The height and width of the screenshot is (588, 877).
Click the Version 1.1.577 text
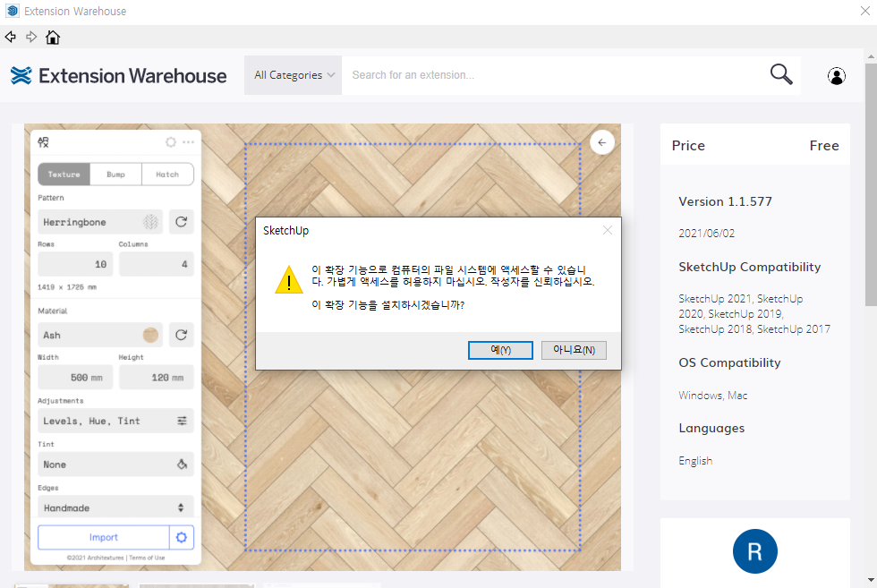[x=725, y=201]
